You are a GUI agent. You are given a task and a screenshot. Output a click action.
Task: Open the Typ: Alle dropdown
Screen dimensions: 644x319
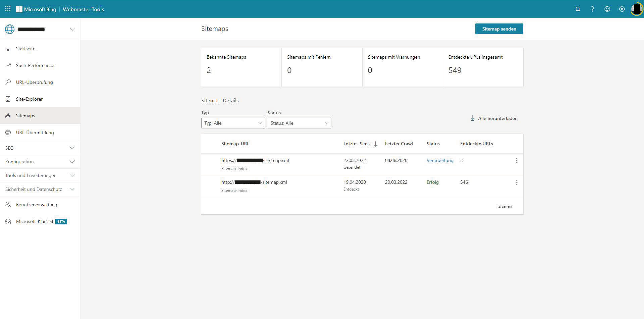(233, 123)
